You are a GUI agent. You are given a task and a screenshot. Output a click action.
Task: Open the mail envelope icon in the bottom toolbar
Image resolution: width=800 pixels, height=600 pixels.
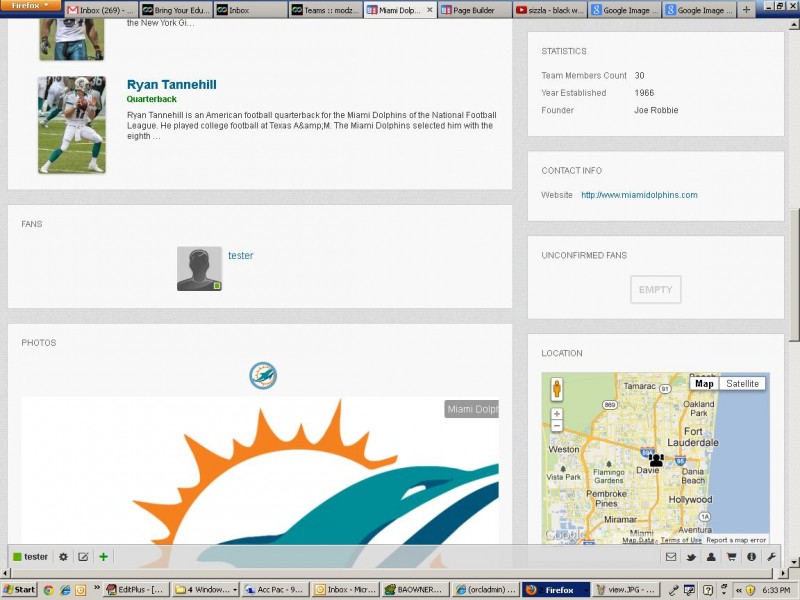pyautogui.click(x=671, y=557)
